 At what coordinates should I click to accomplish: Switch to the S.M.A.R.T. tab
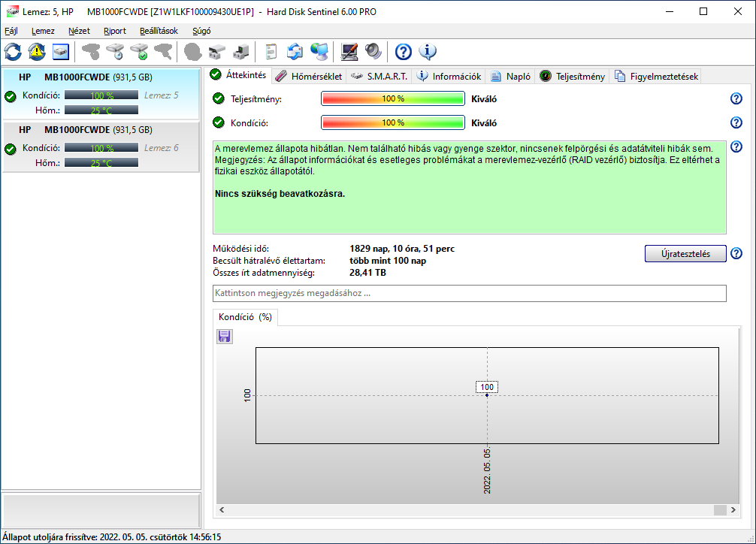coord(379,76)
